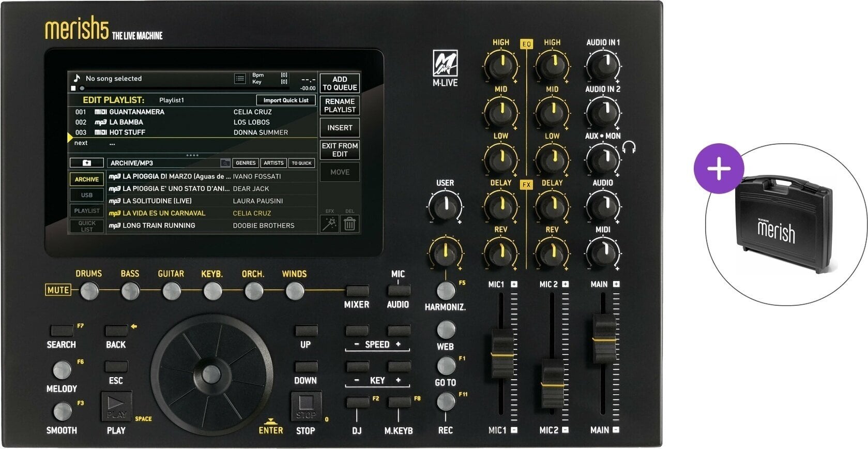This screenshot has height=449, width=868.
Task: Click the MIC 2 fader cap
Action: [552, 383]
